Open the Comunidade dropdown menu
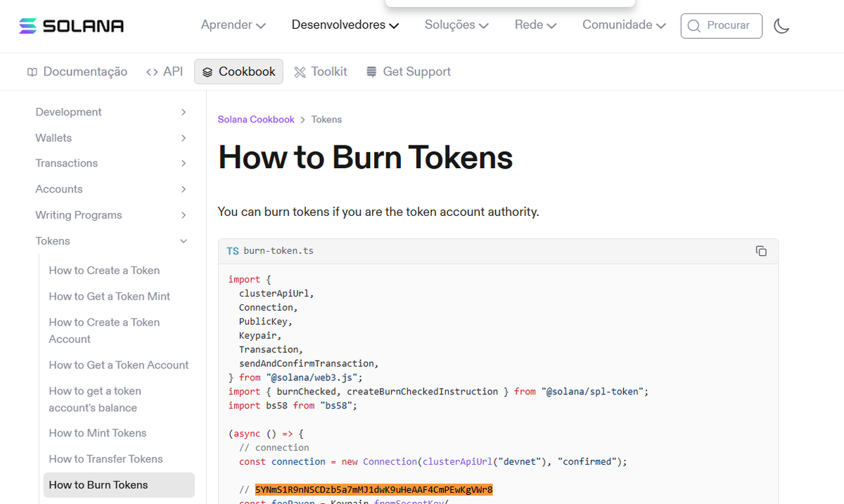 coord(624,25)
